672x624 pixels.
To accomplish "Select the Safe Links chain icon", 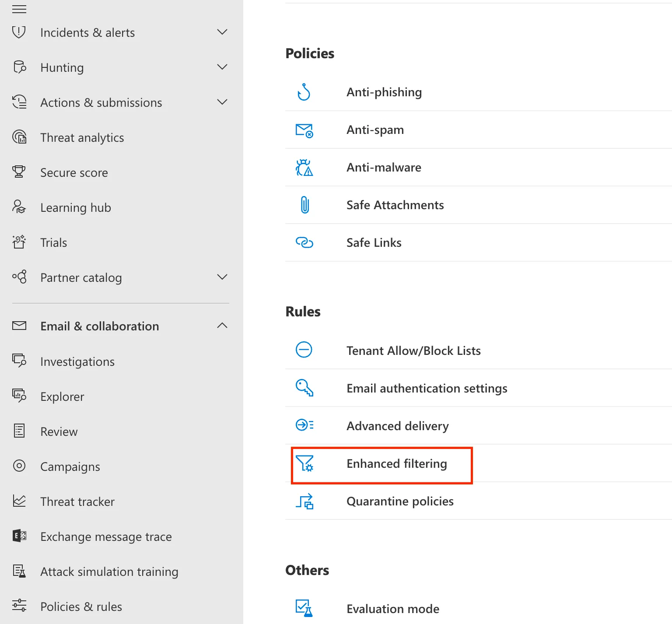I will pyautogui.click(x=304, y=242).
